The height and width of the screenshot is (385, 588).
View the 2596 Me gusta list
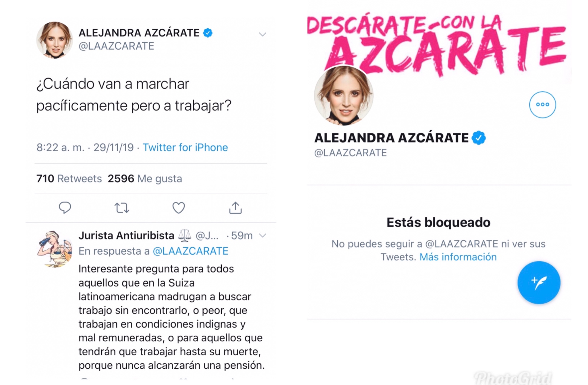pyautogui.click(x=145, y=179)
